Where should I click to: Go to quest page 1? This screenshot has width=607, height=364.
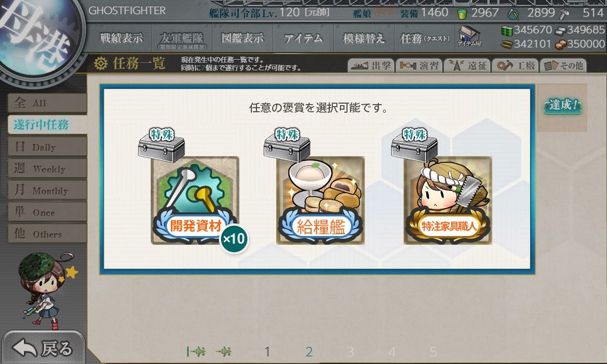267,352
